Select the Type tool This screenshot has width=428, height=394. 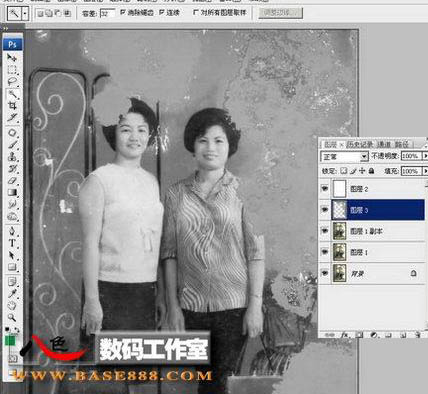(12, 243)
